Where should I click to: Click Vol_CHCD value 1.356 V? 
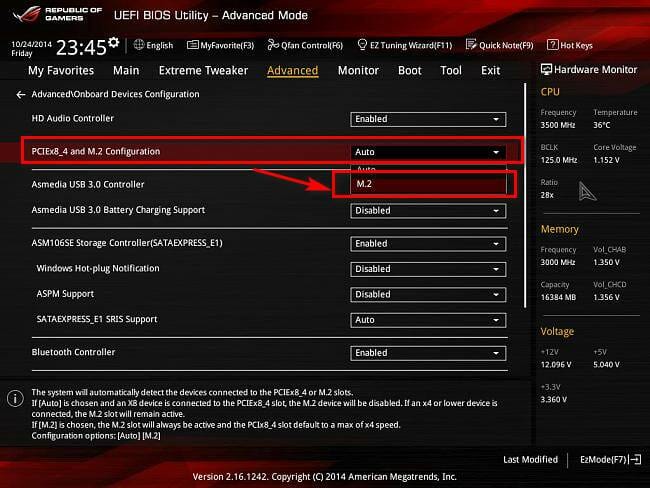[x=606, y=297]
